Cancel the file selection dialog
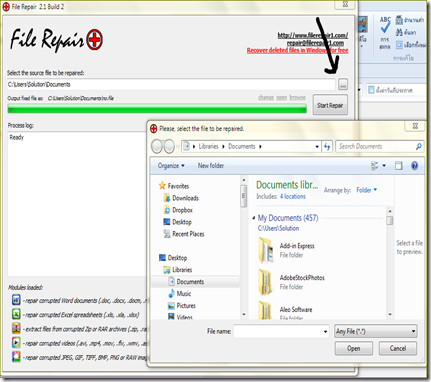Image resolution: width=431 pixels, height=382 pixels. coord(398,348)
